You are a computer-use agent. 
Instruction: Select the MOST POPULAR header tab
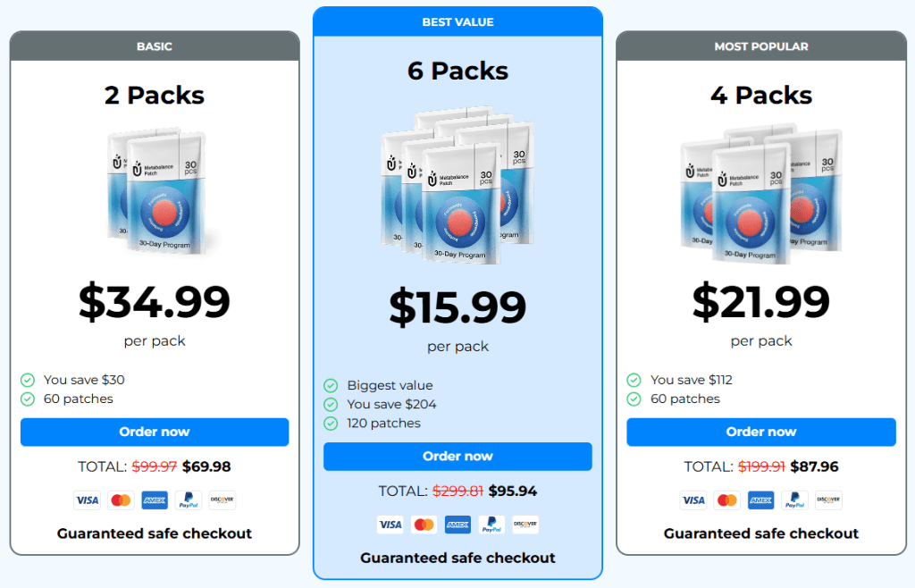(761, 46)
